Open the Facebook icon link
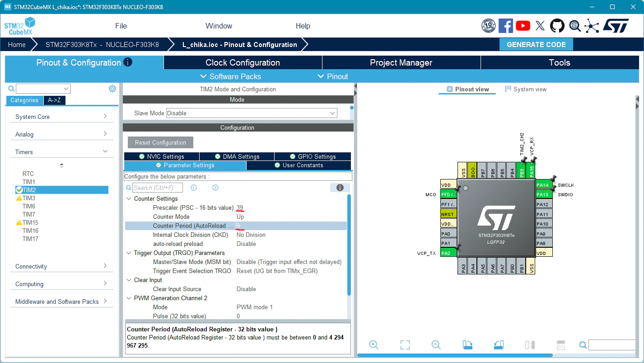Image resolution: width=644 pixels, height=363 pixels. pyautogui.click(x=505, y=26)
